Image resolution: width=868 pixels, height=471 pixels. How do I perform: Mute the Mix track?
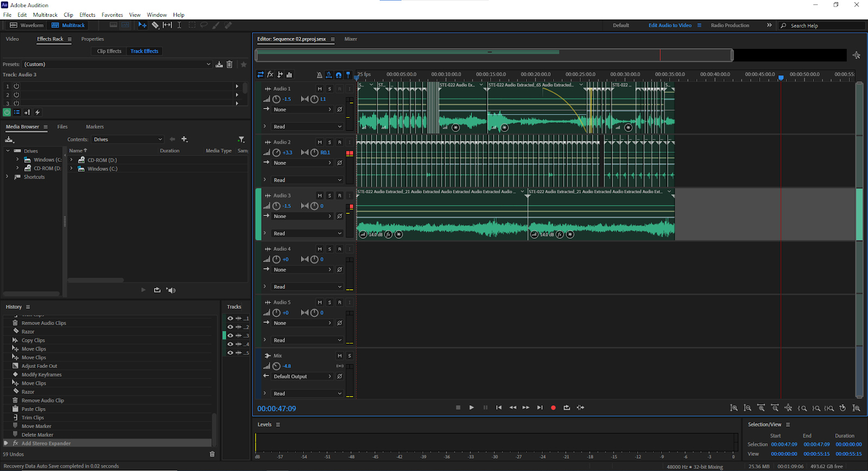[340, 356]
